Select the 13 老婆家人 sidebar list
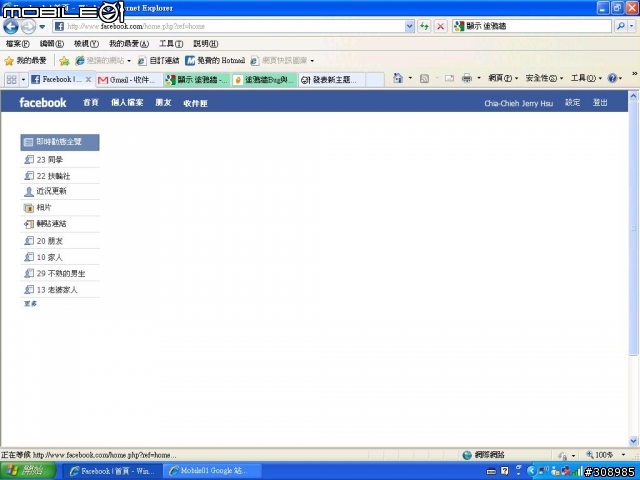The image size is (640, 480). point(60,290)
